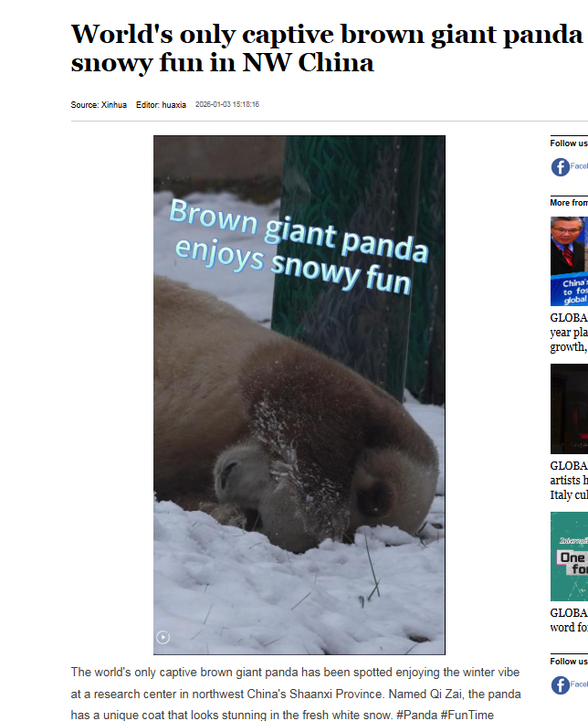Click the 'Editor: huaxia' label

point(161,105)
